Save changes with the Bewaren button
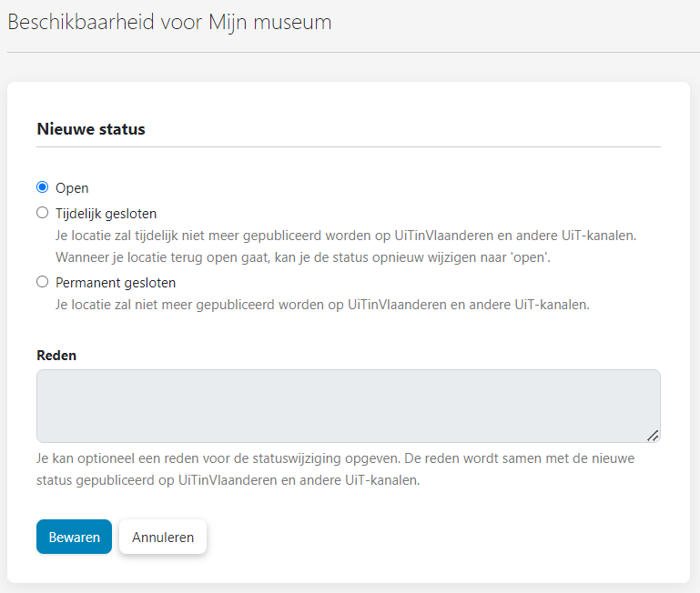This screenshot has width=700, height=593. pyautogui.click(x=74, y=537)
